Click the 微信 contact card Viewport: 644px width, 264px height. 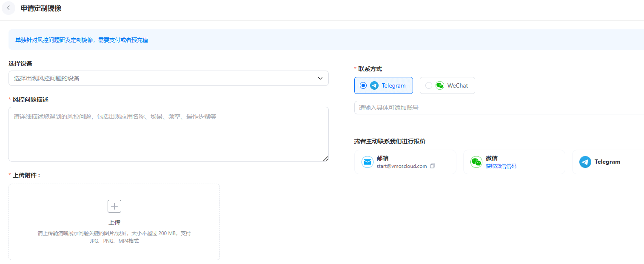point(514,162)
